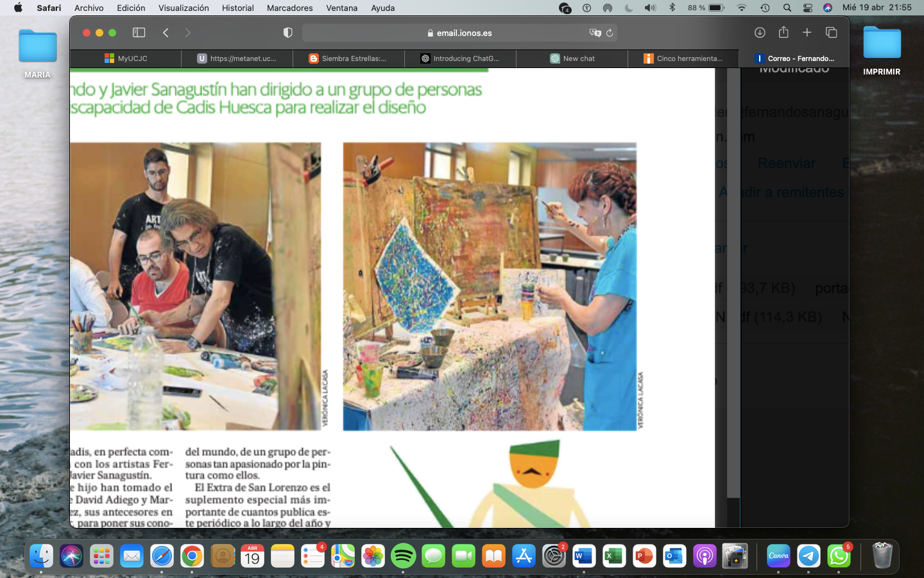Open Messages from the Dock
924x578 pixels.
point(433,556)
